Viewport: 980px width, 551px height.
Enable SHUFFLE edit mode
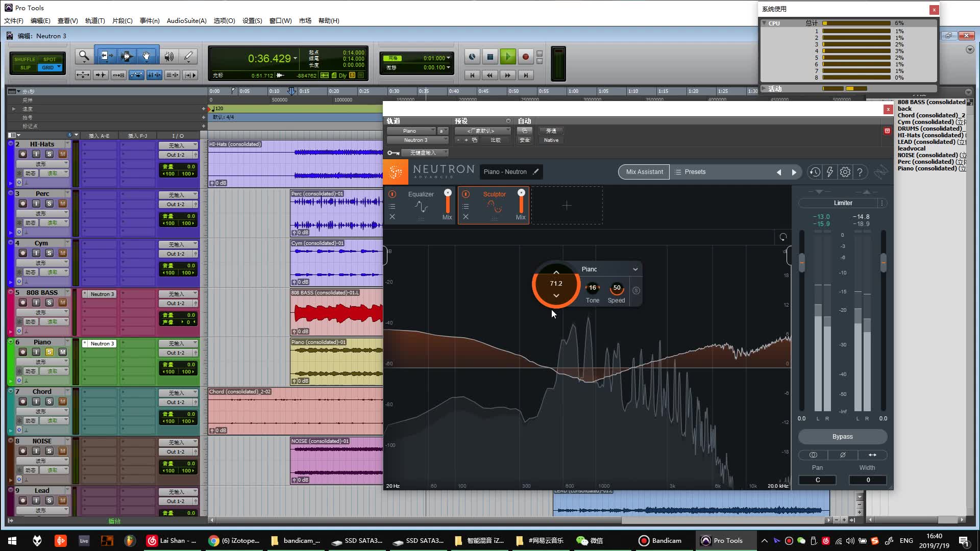coord(24,59)
